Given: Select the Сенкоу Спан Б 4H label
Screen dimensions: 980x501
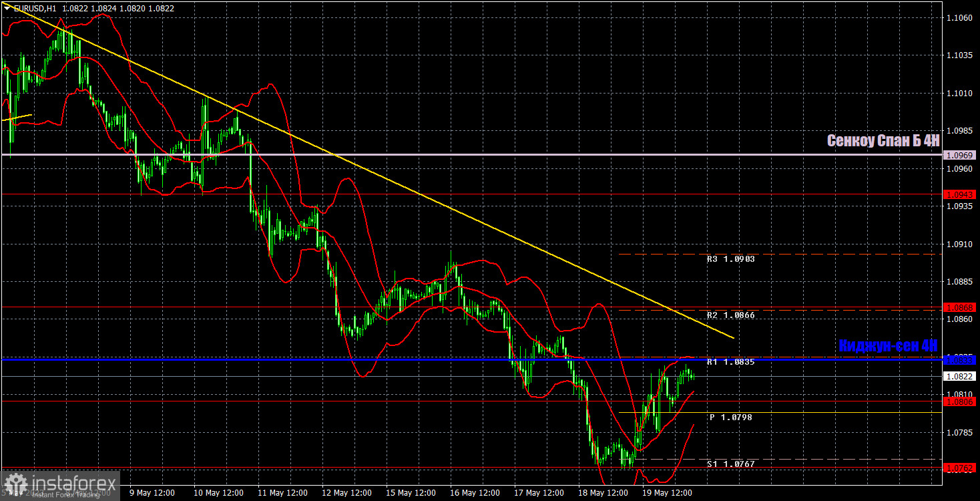Looking at the screenshot, I should 883,140.
